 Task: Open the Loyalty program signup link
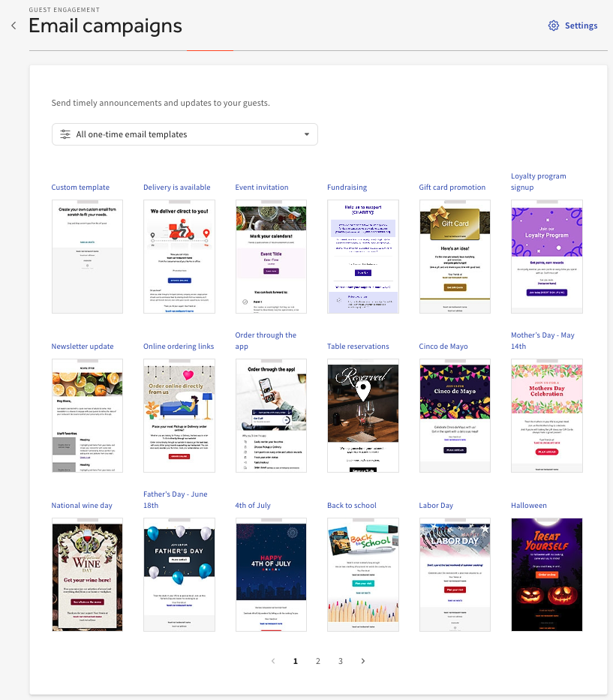[539, 182]
